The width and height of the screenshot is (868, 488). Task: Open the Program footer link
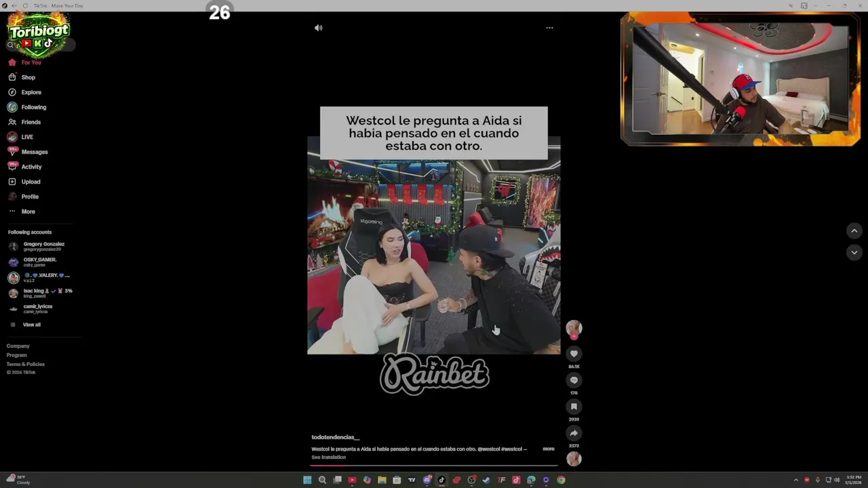17,355
